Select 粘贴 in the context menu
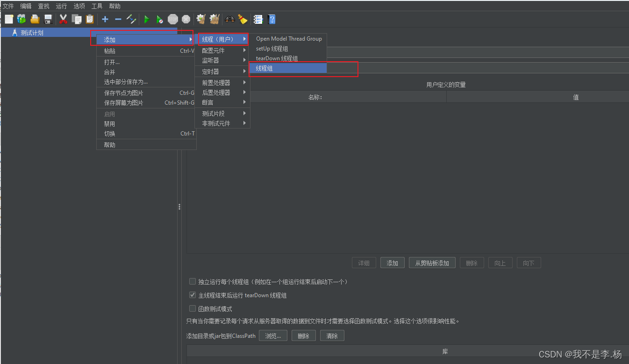The image size is (629, 364). (146, 51)
